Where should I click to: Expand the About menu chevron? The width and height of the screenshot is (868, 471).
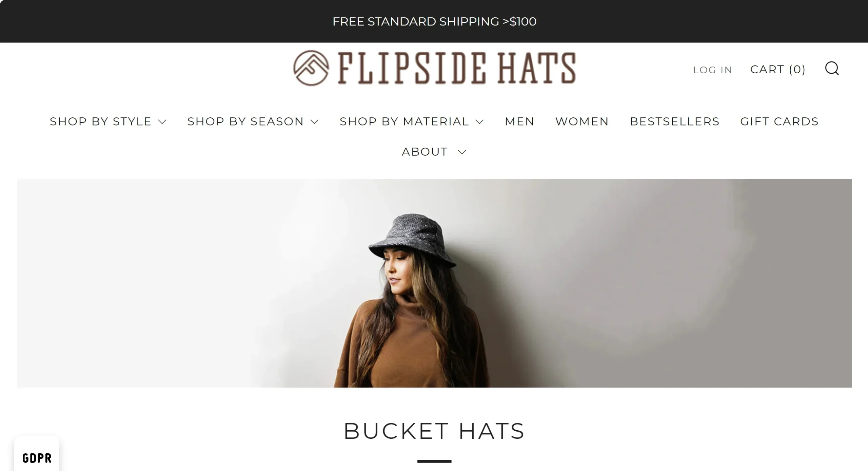pos(462,152)
